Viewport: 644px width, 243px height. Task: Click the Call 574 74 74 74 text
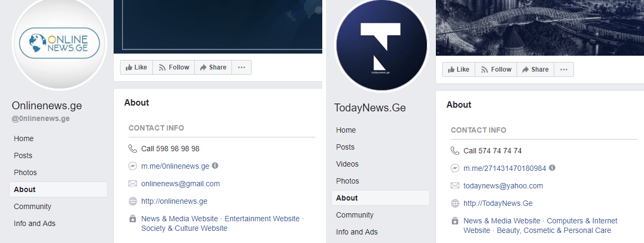493,151
